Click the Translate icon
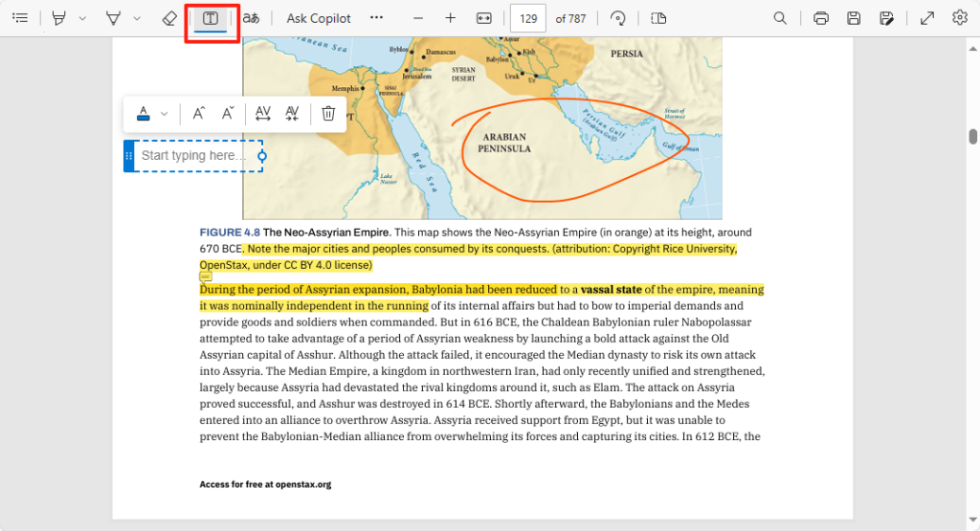980x531 pixels. pyautogui.click(x=251, y=18)
